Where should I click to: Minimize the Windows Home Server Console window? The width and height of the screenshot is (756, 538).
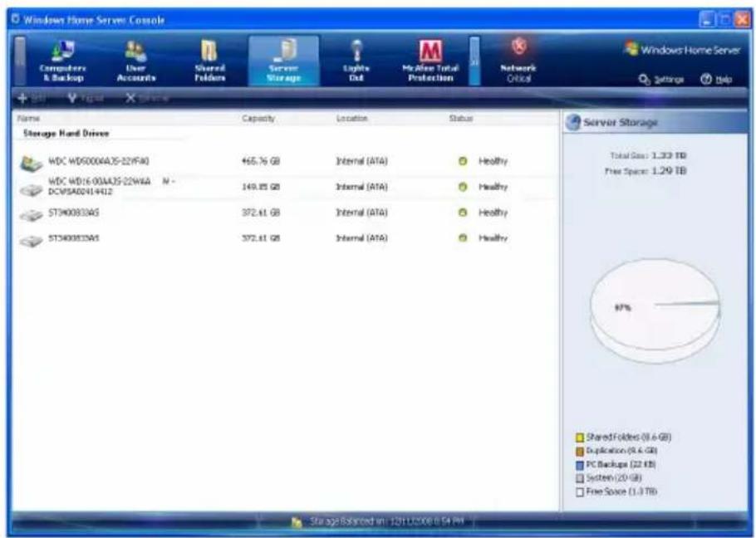707,20
